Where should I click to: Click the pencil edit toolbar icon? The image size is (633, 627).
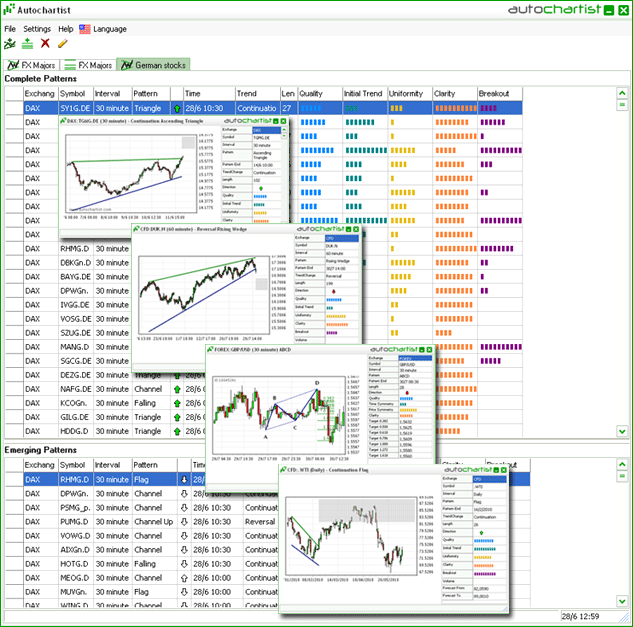(x=63, y=43)
